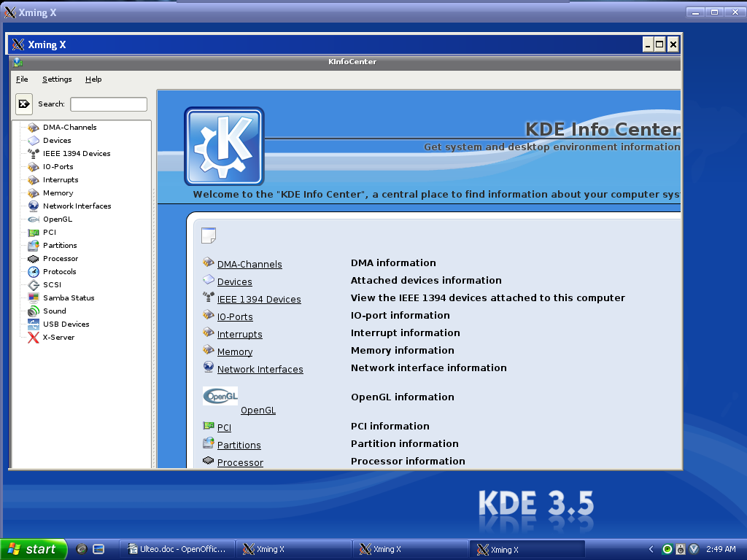The image size is (747, 560).
Task: Click the Windows start button
Action: pos(34,550)
